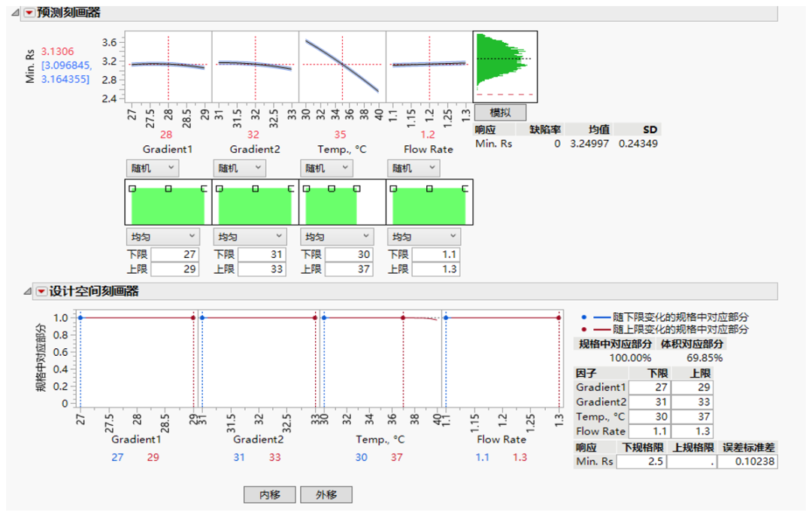Click the red value 29 below Gradient1 design-space axis
812x516 pixels.
tap(153, 457)
